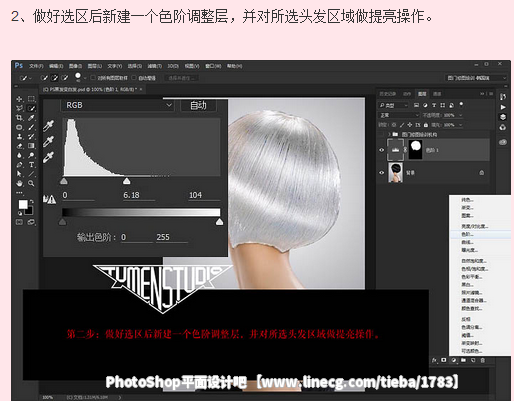The image size is (514, 401).
Task: Select the Path Selection tool
Action: click(x=19, y=174)
